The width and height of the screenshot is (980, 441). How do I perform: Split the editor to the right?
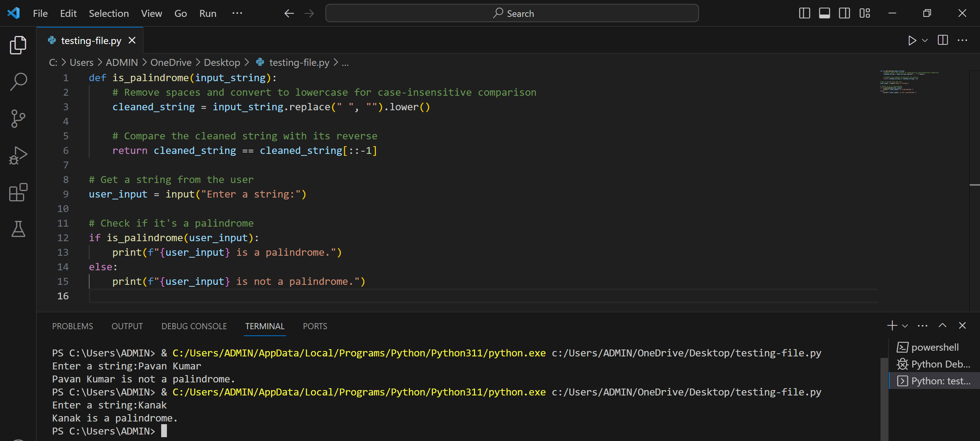point(943,40)
